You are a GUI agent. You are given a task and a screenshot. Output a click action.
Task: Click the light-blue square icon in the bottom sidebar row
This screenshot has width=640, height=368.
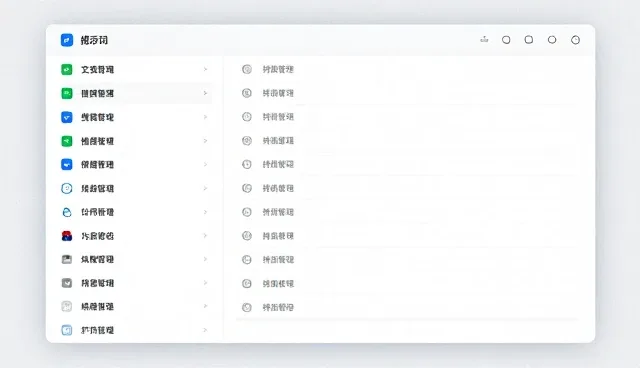67,330
